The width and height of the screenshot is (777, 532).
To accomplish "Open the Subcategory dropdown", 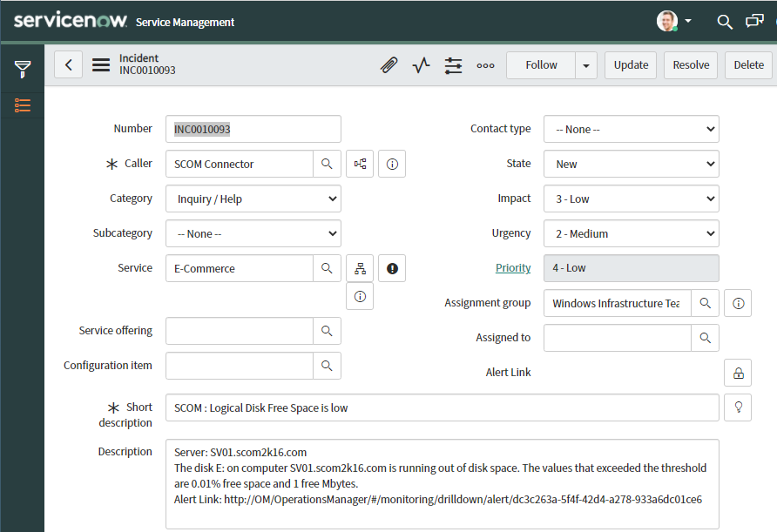I will 253,233.
